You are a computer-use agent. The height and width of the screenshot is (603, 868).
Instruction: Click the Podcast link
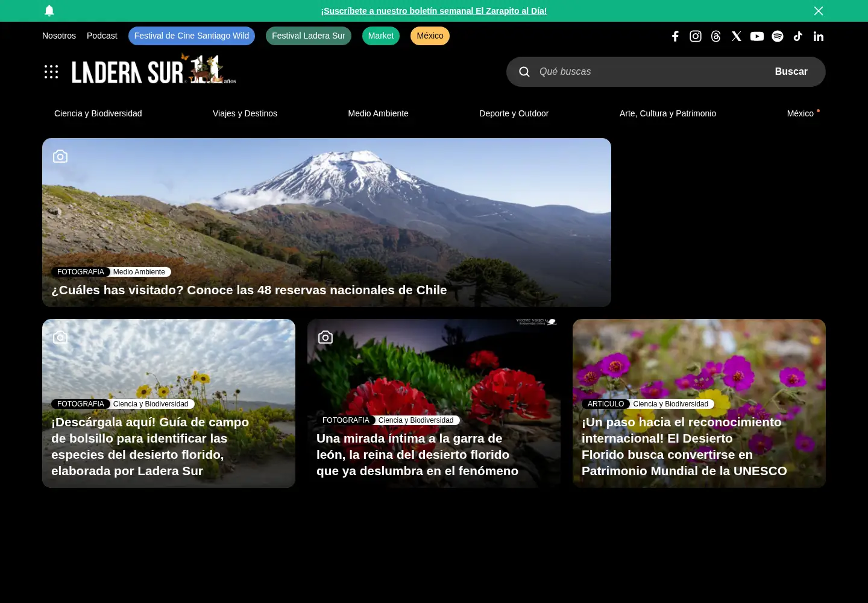(102, 36)
